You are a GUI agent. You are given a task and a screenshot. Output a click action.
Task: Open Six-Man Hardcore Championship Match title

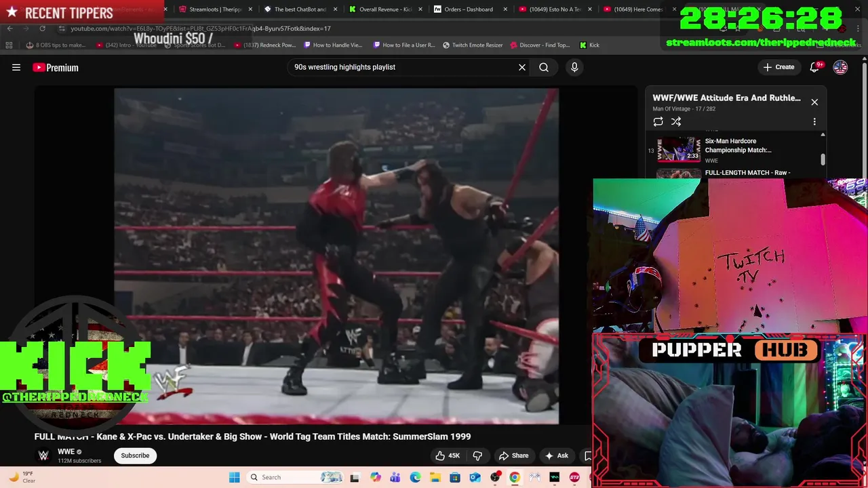tap(738, 146)
